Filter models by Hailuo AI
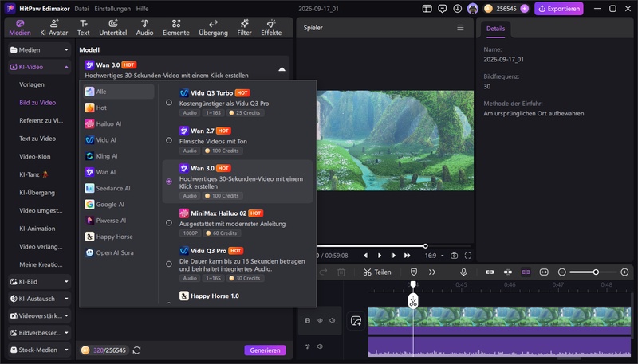 point(119,124)
